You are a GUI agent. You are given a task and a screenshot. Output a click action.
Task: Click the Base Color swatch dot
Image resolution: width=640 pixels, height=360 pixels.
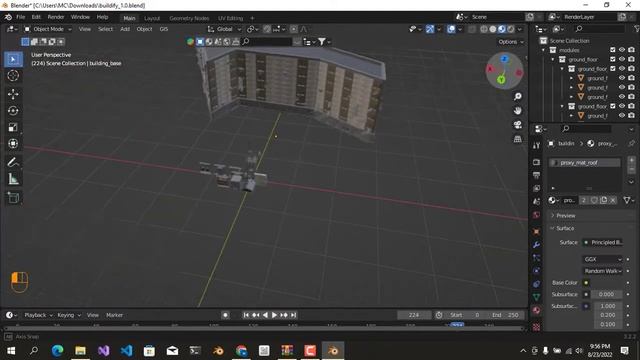coord(586,282)
